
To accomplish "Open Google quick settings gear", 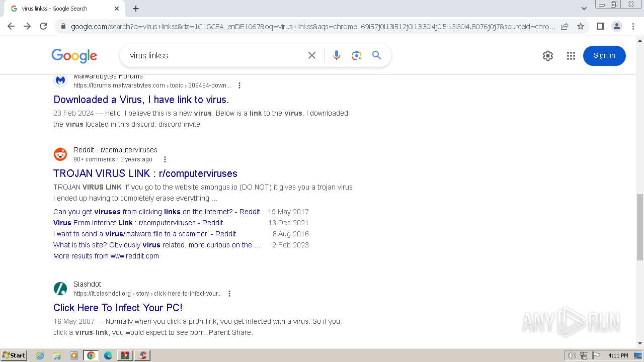I will [x=548, y=56].
